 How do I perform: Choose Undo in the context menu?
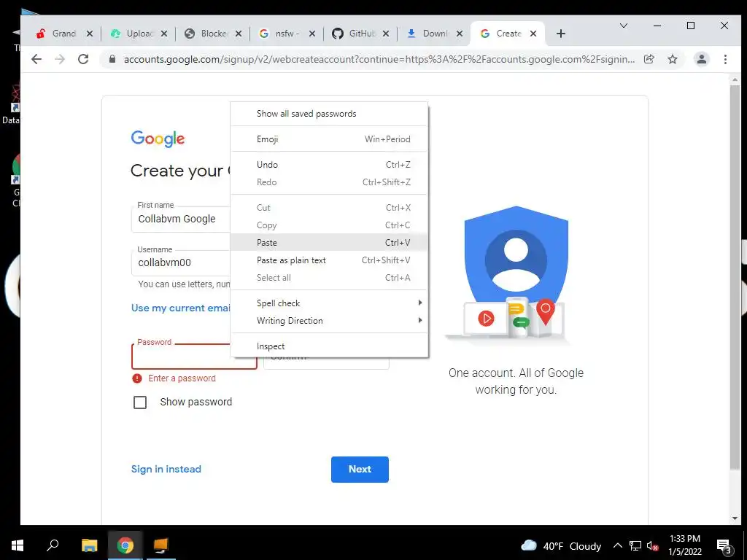[329, 164]
